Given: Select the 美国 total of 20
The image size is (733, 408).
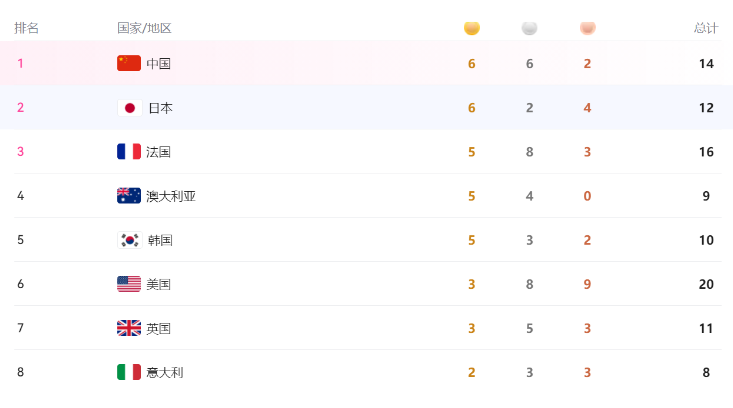Looking at the screenshot, I should (x=706, y=284).
